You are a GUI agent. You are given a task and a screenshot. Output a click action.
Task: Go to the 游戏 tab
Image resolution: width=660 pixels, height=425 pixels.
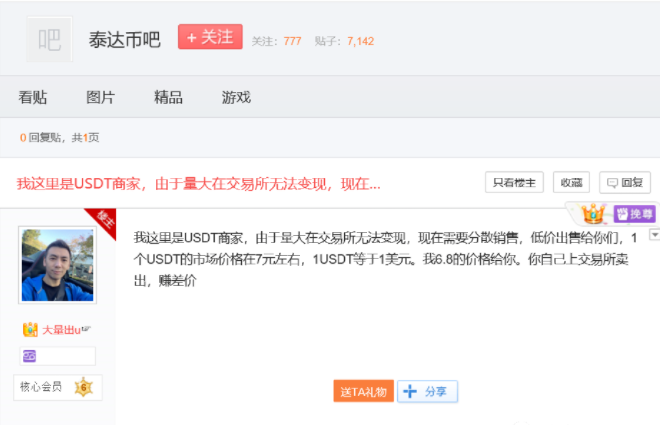coord(236,97)
